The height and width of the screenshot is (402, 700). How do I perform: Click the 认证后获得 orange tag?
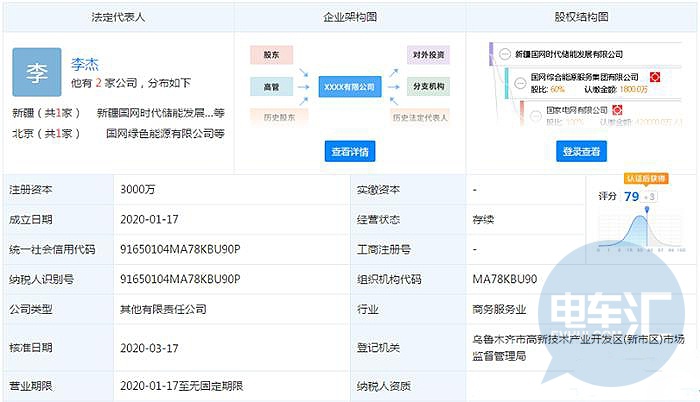pyautogui.click(x=646, y=179)
